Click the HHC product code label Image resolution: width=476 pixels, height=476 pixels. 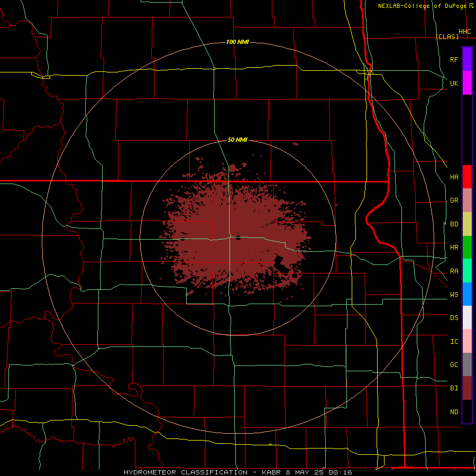[465, 32]
